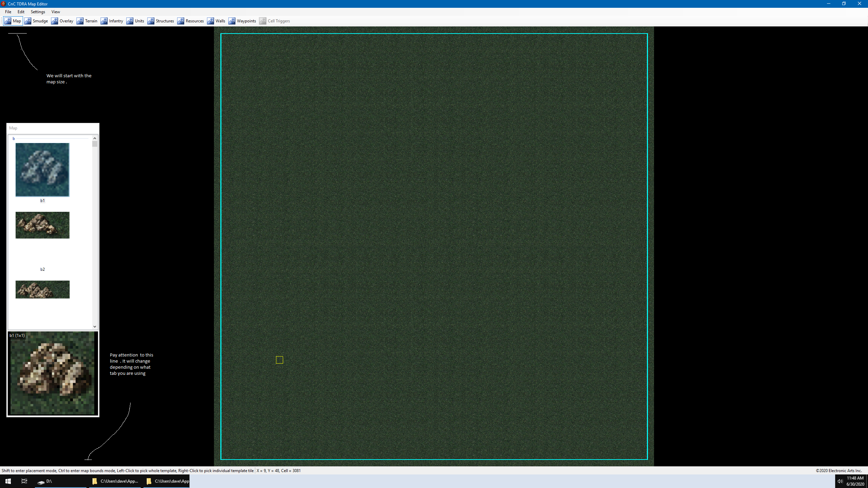Choose the Units tool icon
The image size is (868, 488).
point(130,21)
